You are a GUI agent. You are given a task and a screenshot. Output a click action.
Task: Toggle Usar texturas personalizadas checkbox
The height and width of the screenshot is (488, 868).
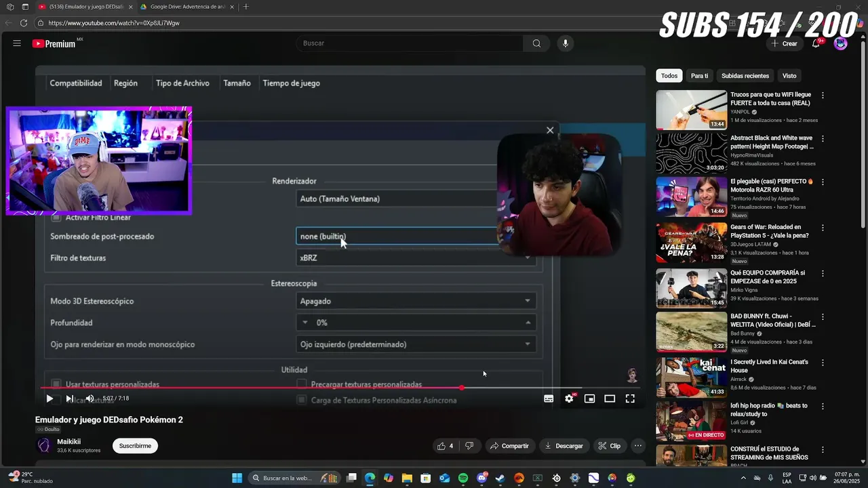pos(56,384)
